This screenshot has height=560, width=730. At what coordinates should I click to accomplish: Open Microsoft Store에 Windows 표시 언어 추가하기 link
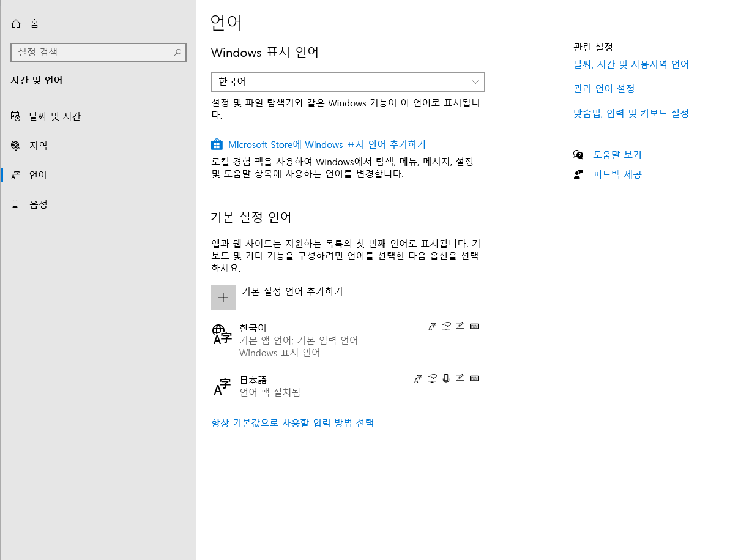point(327,144)
